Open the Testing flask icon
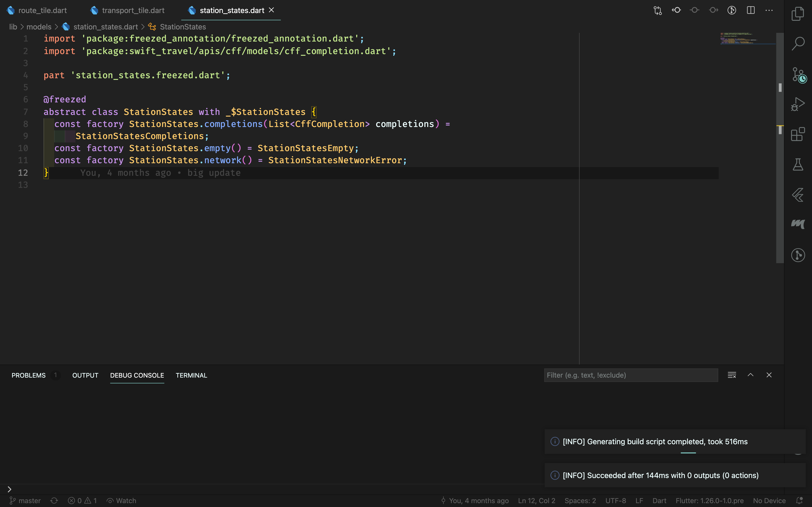The image size is (812, 507). click(797, 164)
